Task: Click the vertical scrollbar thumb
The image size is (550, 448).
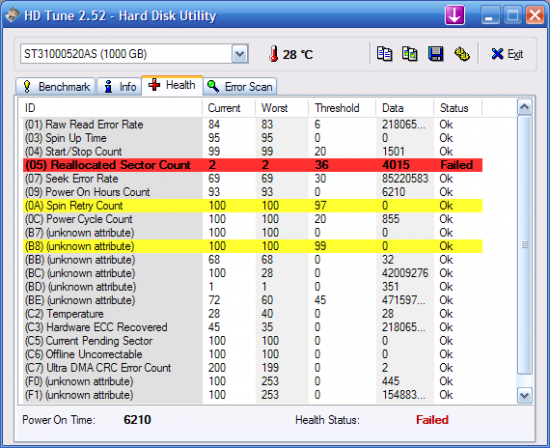Action: (524, 245)
